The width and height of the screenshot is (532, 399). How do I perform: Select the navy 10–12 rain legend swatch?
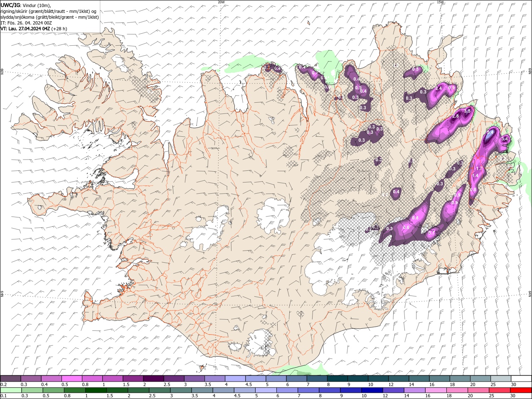point(372,390)
